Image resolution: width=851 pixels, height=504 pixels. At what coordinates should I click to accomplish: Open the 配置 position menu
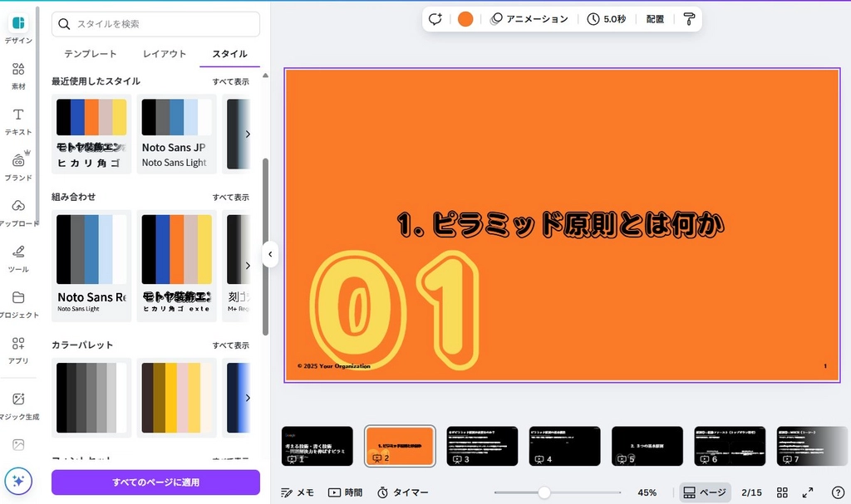(655, 19)
